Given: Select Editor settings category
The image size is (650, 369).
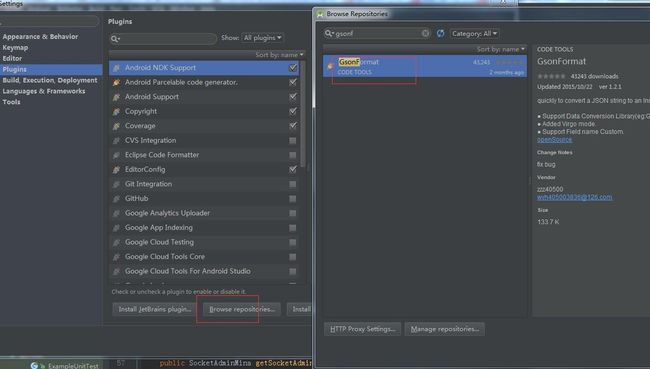Looking at the screenshot, I should click(12, 58).
